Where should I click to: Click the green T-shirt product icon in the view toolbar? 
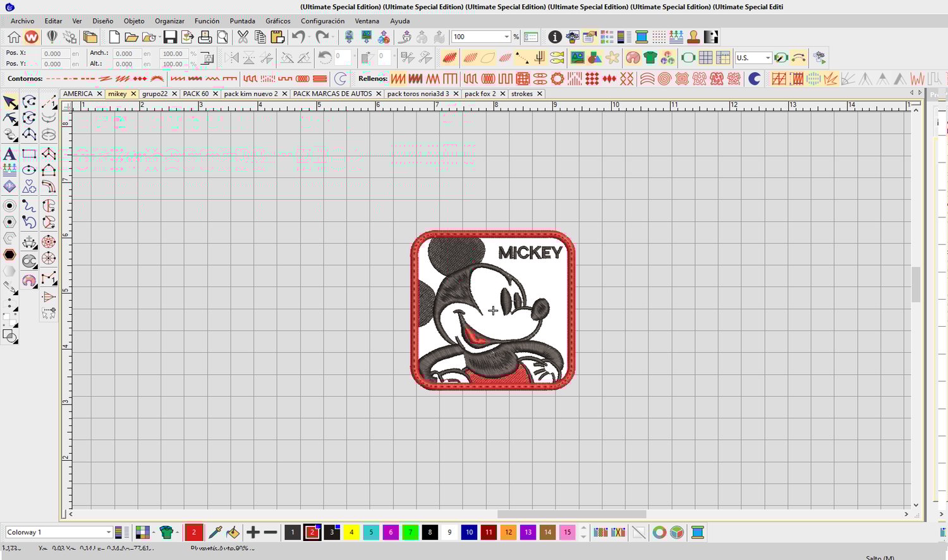[650, 58]
